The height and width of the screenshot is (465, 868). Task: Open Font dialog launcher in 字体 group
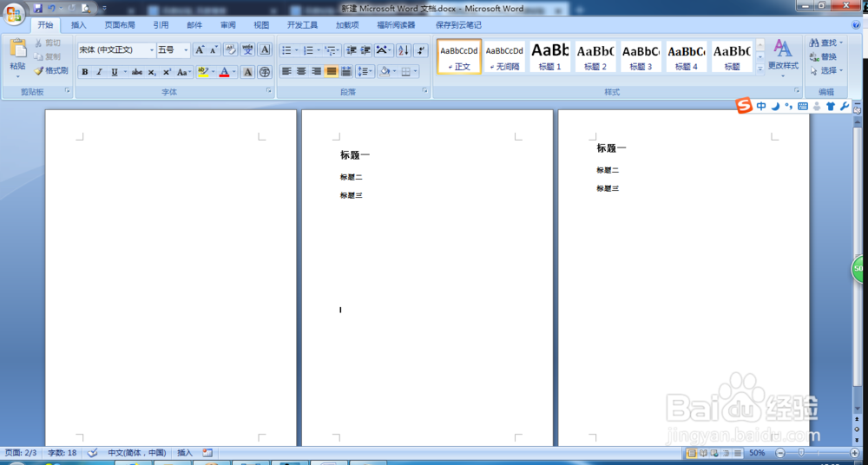click(x=269, y=91)
